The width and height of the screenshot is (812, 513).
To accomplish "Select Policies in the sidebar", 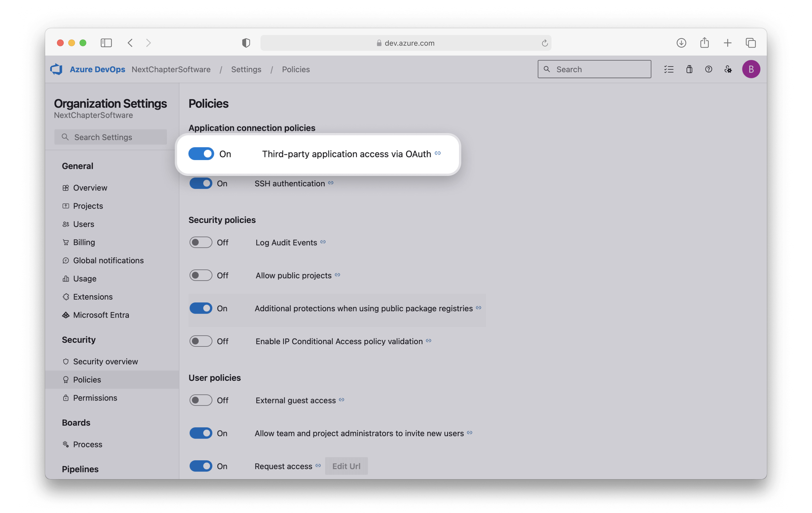I will pos(112,380).
